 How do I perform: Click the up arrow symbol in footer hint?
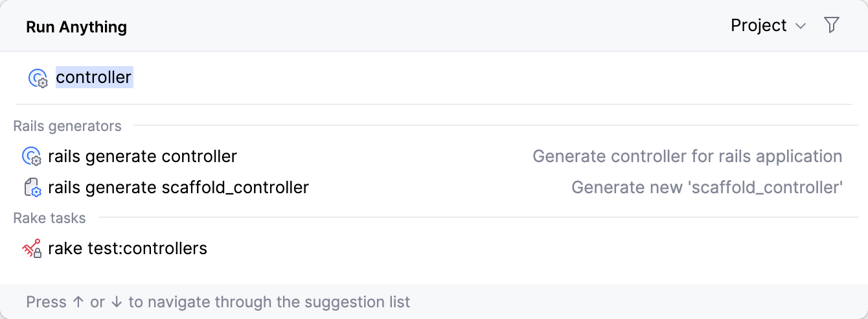78,302
